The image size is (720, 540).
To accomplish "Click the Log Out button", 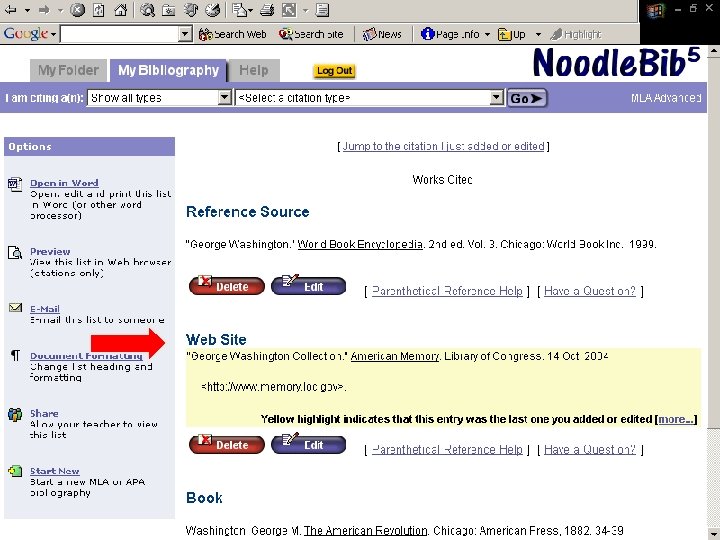I will coord(335,71).
